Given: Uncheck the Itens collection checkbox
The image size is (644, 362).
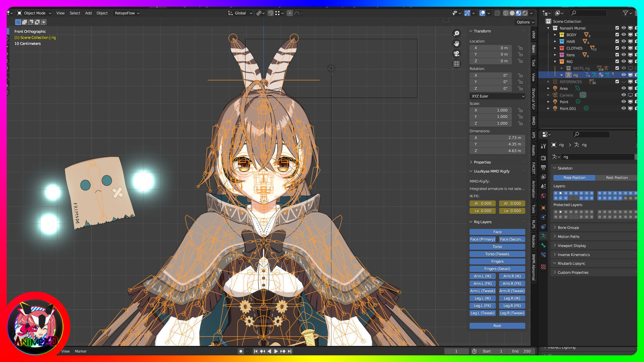Looking at the screenshot, I should click(617, 55).
